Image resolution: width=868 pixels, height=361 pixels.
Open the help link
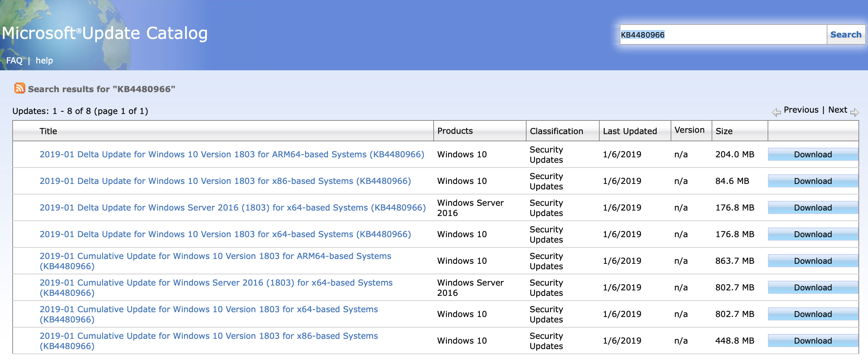(44, 61)
